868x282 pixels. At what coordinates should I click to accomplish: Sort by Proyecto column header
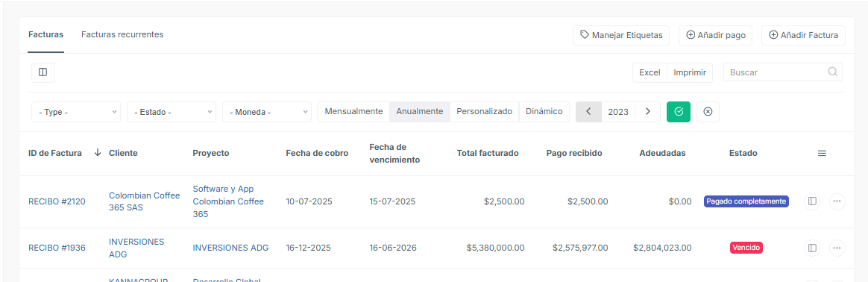click(x=211, y=154)
